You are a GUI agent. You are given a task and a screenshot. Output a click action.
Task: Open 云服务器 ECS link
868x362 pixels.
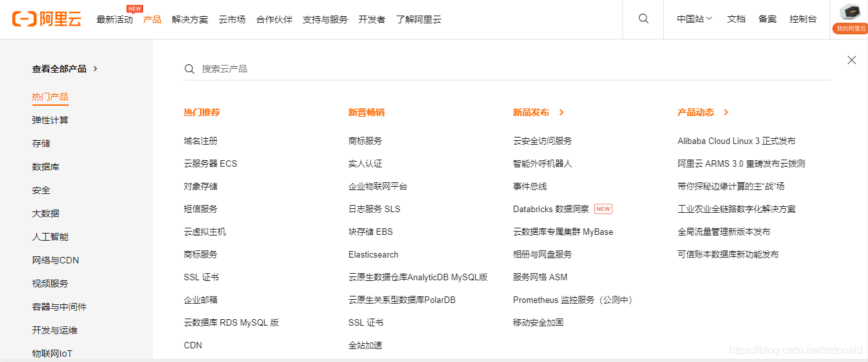coord(211,163)
